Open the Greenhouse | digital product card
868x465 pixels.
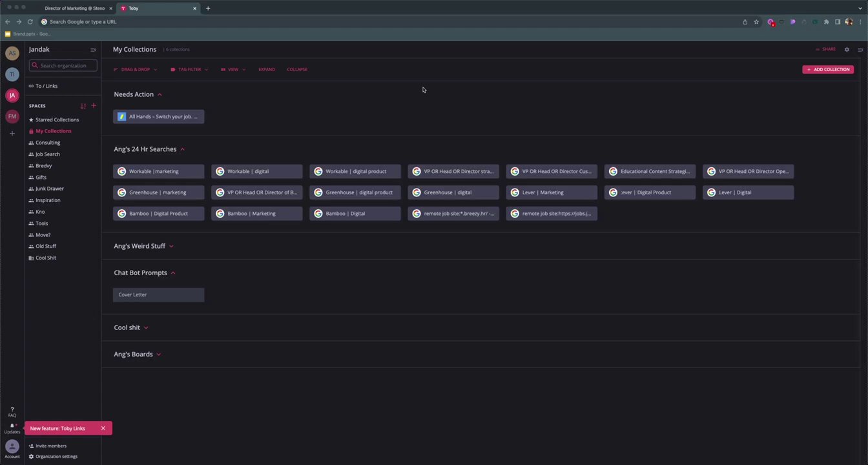click(x=355, y=192)
